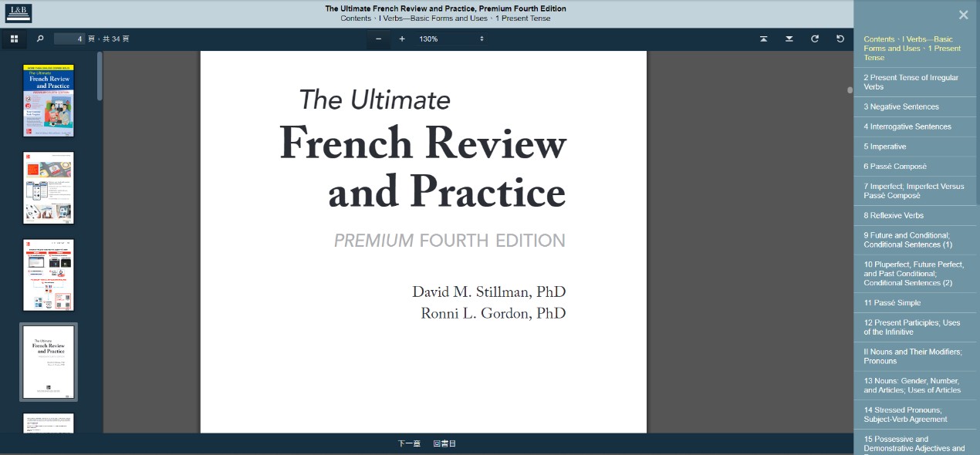Click the 下一章 next chapter button
980x455 pixels.
click(409, 443)
